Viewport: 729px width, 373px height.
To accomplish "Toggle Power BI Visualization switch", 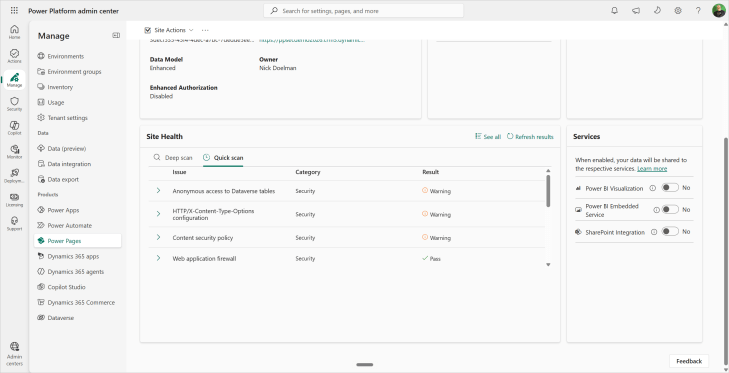I will (670, 187).
